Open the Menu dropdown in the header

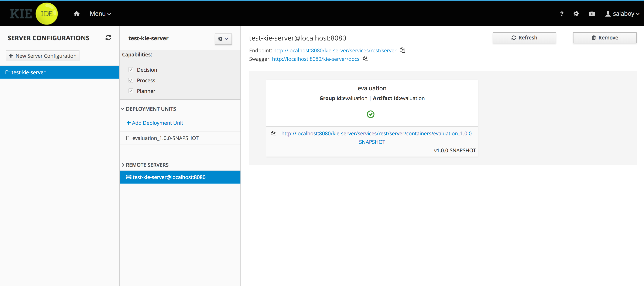coord(100,14)
